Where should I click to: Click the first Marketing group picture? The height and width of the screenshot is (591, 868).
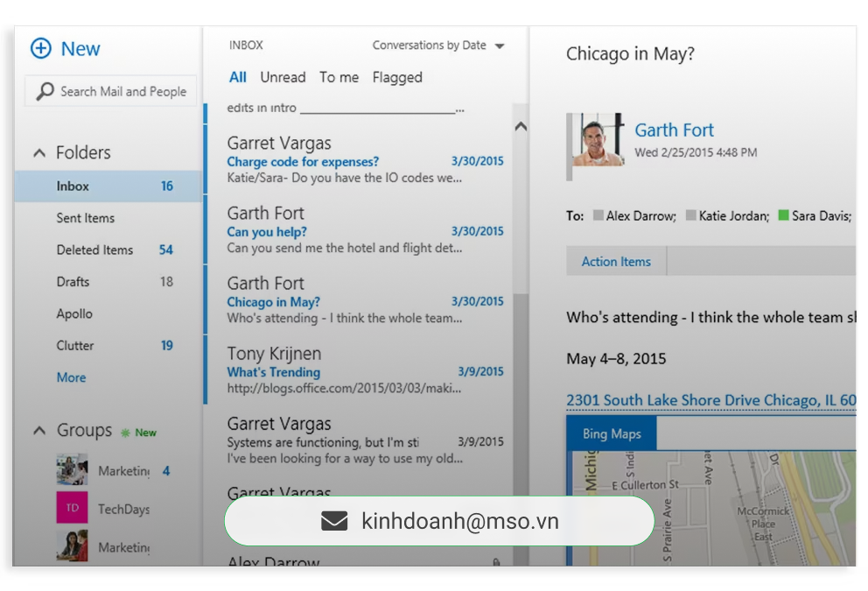(x=72, y=470)
